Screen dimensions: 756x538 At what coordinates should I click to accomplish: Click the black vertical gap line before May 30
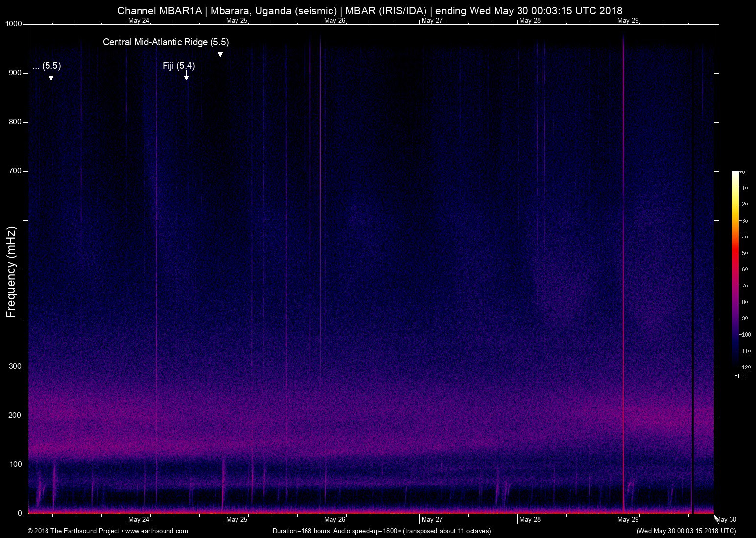click(693, 343)
